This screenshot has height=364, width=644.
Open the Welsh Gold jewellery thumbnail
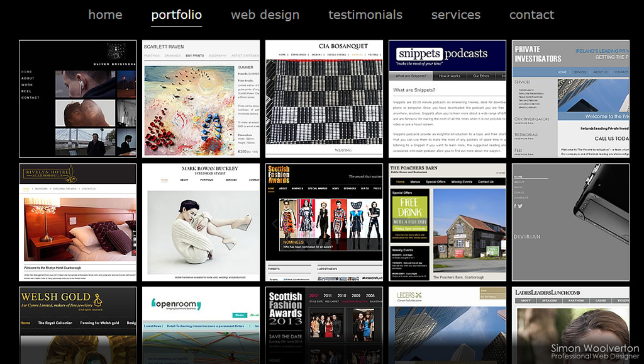click(x=77, y=326)
